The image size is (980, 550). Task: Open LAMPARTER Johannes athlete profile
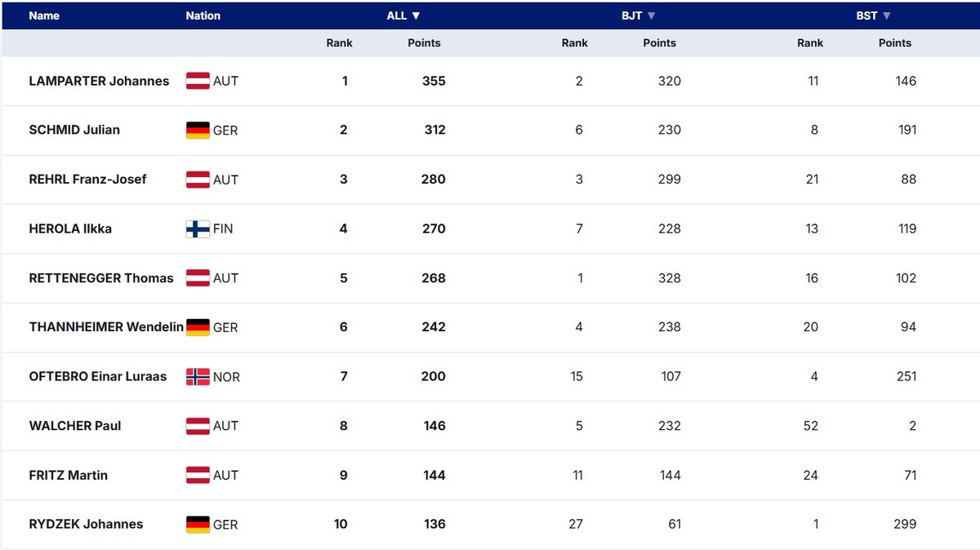pos(99,81)
